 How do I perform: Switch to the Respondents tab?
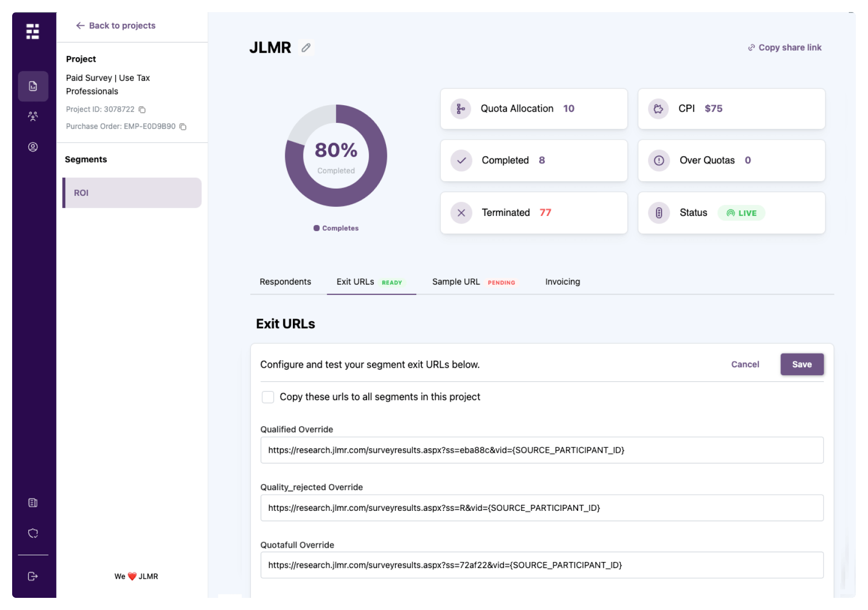point(285,282)
